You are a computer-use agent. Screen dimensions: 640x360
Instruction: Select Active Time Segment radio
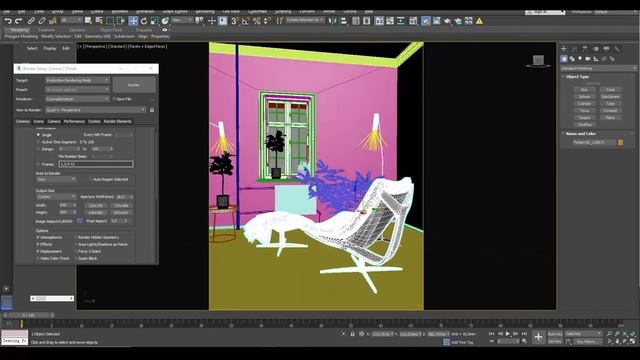pyautogui.click(x=38, y=142)
